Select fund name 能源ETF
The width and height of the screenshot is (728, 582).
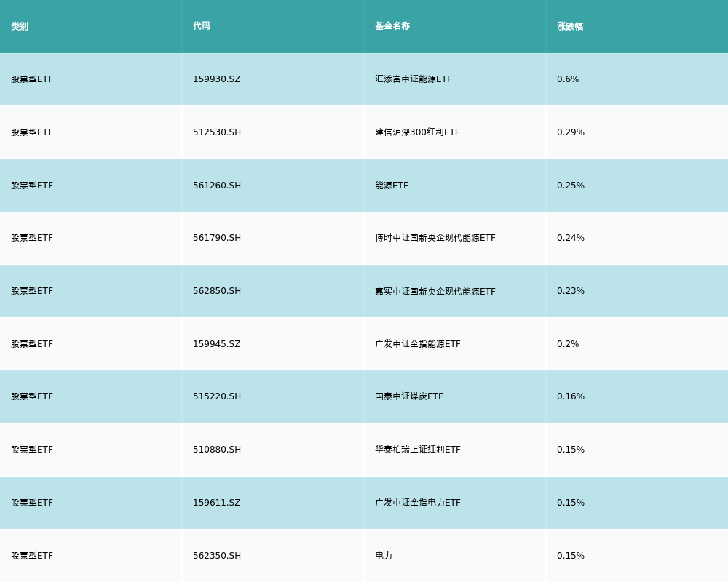(x=392, y=186)
